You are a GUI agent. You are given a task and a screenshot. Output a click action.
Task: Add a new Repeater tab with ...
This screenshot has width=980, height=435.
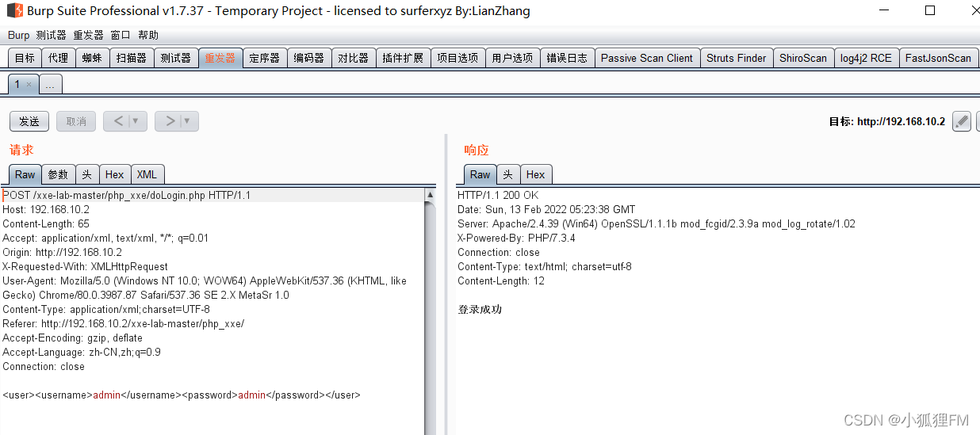pyautogui.click(x=50, y=85)
